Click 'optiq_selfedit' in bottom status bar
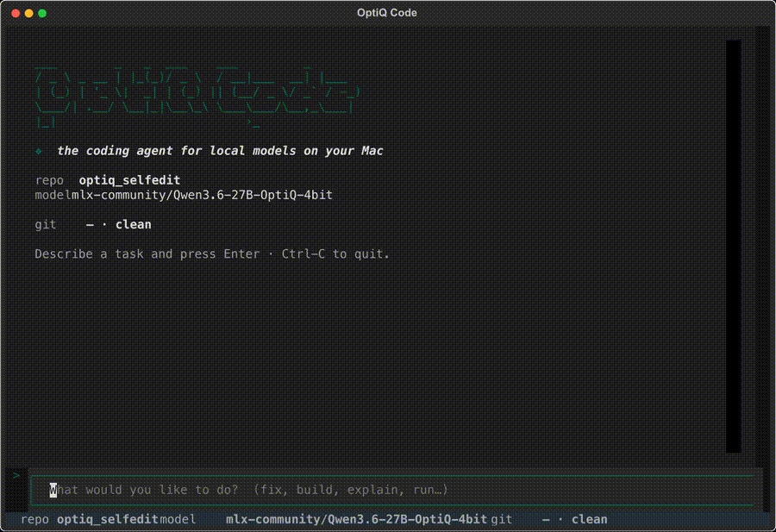The image size is (776, 532). (108, 519)
